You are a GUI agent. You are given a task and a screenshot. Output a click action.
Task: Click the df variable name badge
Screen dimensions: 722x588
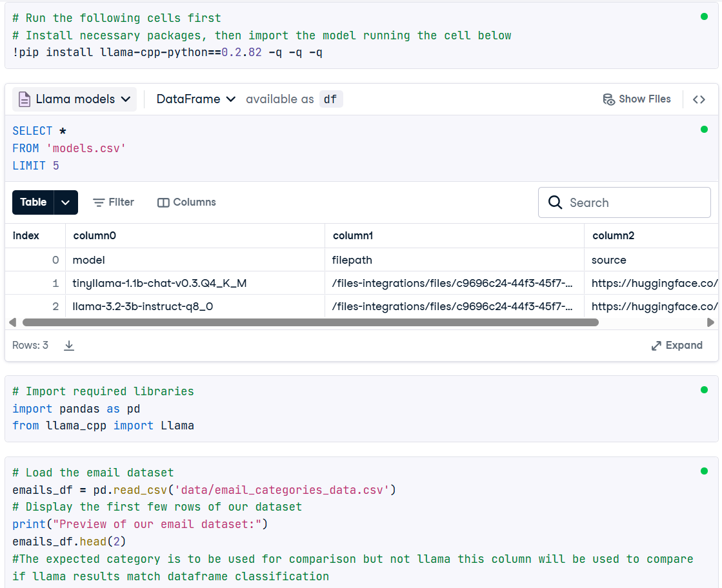coord(330,99)
